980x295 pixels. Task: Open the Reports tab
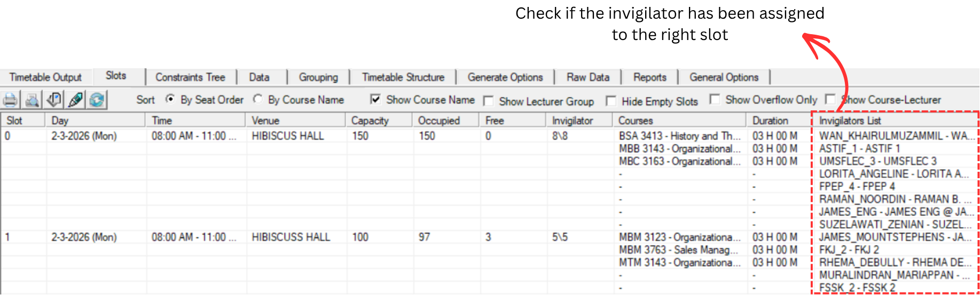pyautogui.click(x=650, y=77)
